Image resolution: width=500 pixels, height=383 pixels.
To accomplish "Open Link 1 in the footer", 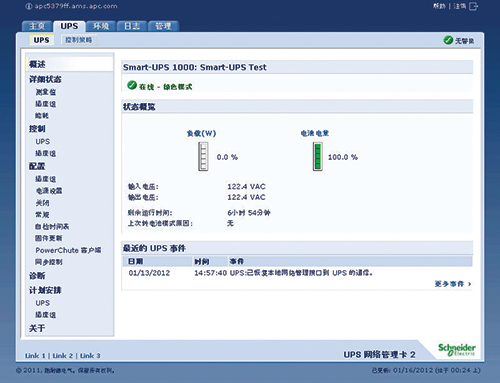I will pos(35,356).
